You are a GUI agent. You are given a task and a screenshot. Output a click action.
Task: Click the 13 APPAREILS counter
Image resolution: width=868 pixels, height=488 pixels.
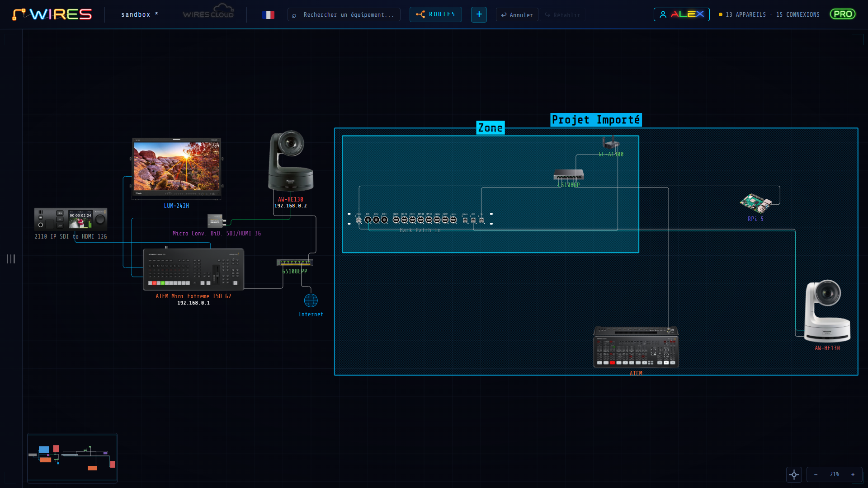745,15
